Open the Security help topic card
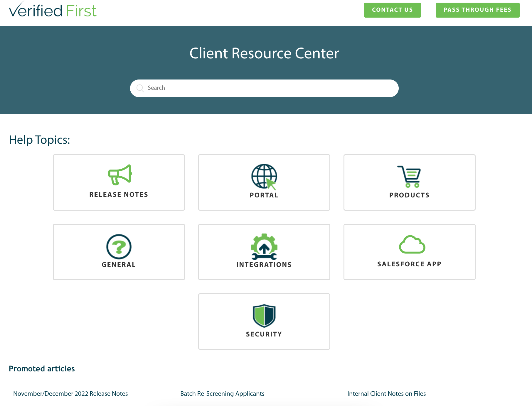Viewport: 532px width, 406px height. [x=264, y=321]
